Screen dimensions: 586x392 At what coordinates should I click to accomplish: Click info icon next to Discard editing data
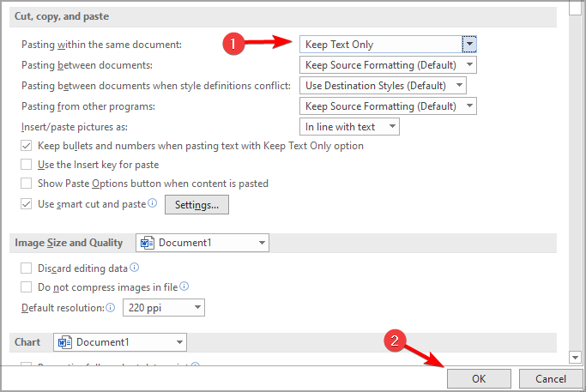[133, 268]
